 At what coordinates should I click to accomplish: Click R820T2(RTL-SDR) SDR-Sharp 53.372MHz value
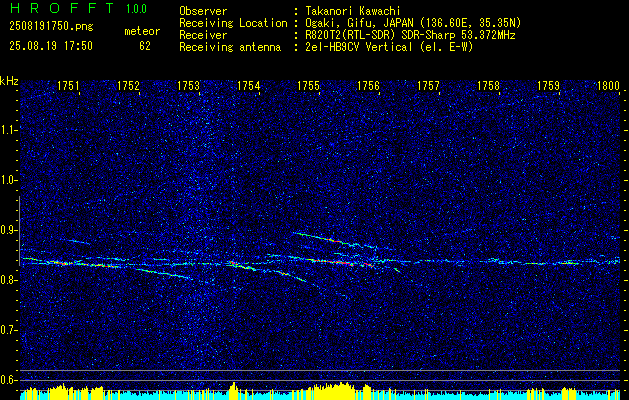[x=410, y=35]
